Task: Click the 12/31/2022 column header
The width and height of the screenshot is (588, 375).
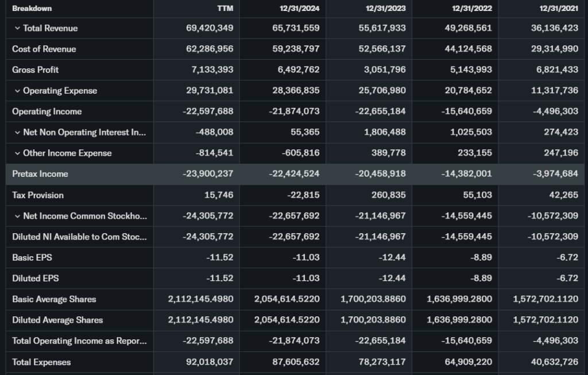Action: tap(471, 9)
